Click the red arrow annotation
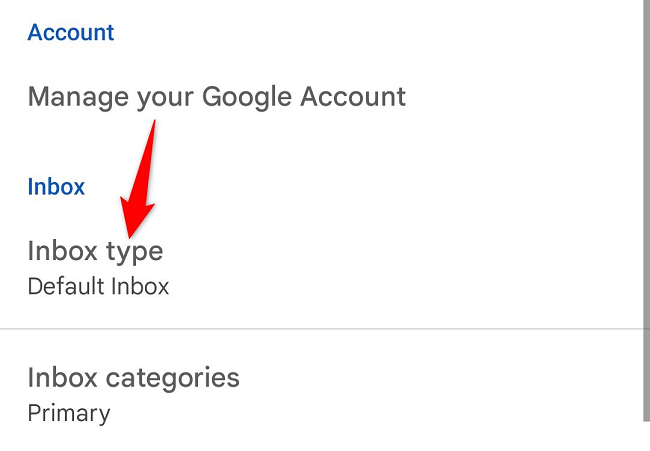The height and width of the screenshot is (451, 650). tap(143, 180)
